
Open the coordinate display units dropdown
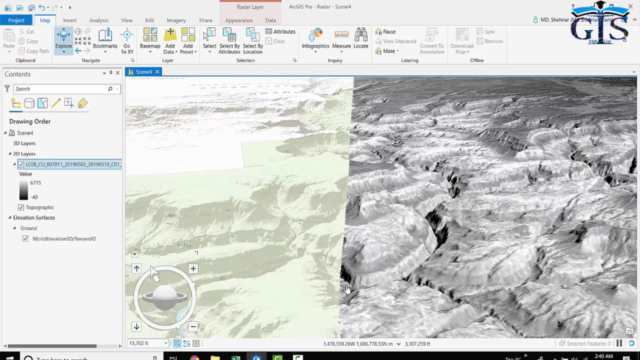coord(399,344)
